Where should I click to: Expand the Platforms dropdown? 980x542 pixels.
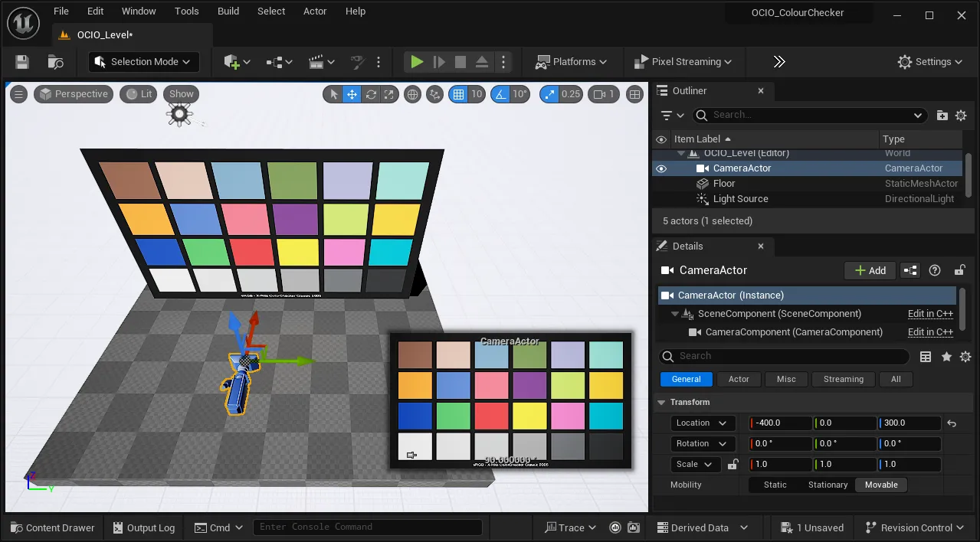click(572, 62)
